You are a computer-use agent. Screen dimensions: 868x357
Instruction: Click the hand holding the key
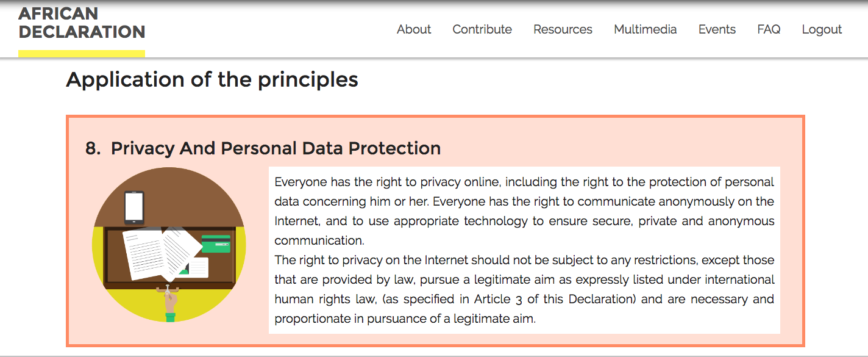pos(170,304)
